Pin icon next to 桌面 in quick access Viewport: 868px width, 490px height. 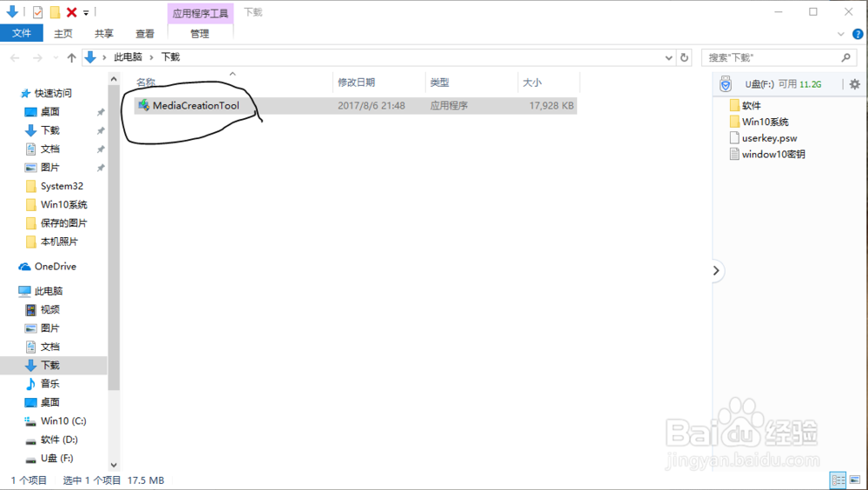[101, 112]
